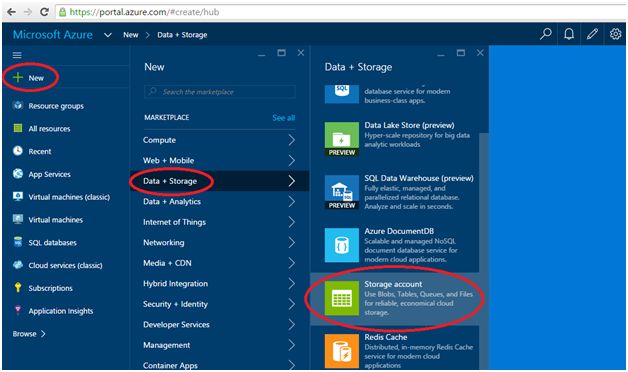Open the search magnifier in top bar

(545, 34)
